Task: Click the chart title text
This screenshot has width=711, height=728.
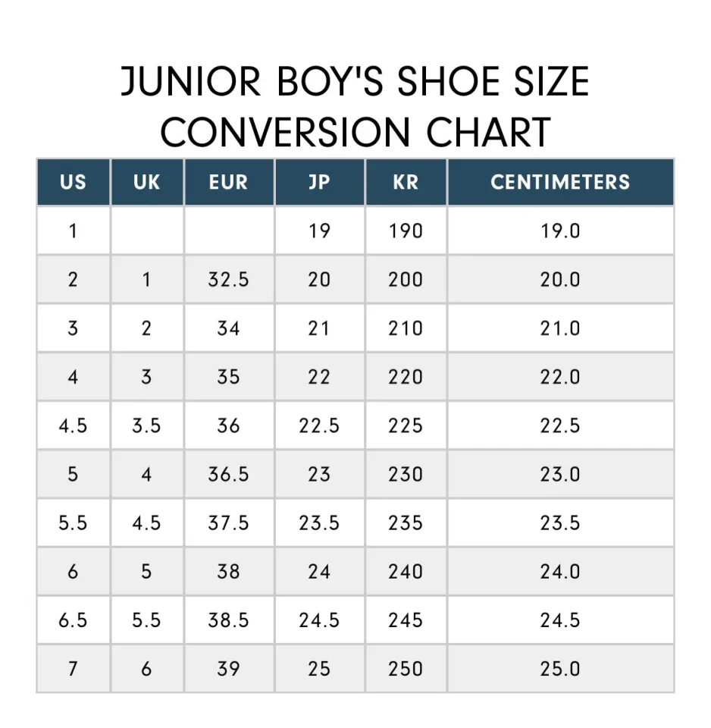Action: pos(355,106)
